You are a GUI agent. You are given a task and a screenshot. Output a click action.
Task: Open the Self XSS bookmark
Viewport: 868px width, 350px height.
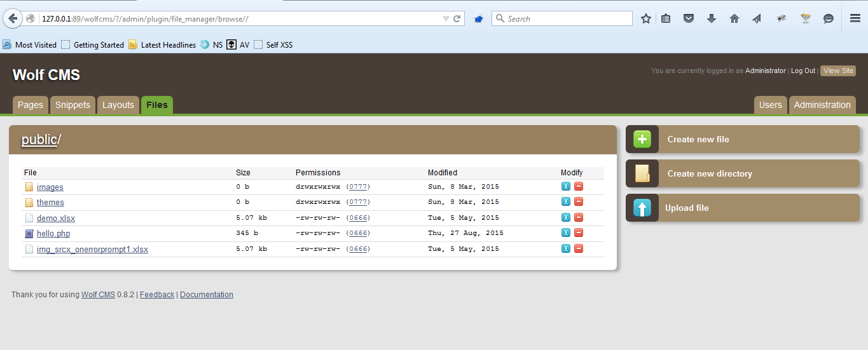(x=273, y=44)
